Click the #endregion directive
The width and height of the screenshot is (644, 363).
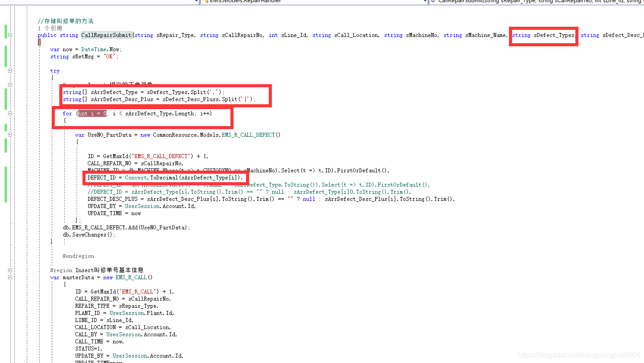(x=78, y=256)
